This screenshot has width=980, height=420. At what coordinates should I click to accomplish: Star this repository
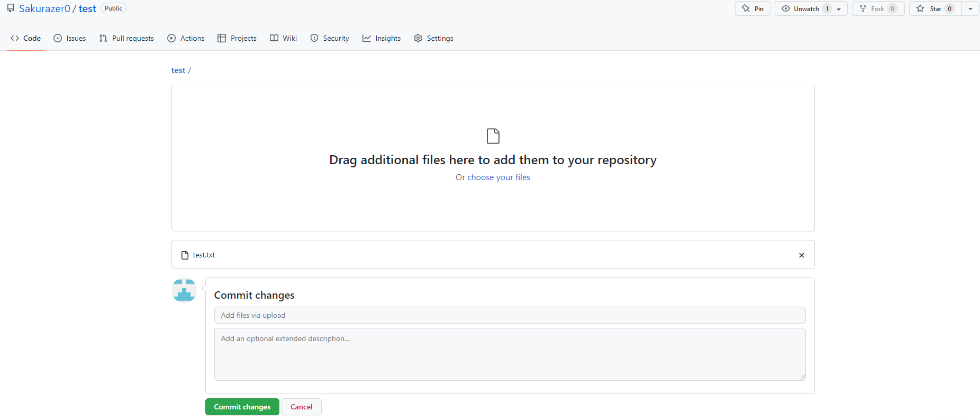point(935,9)
